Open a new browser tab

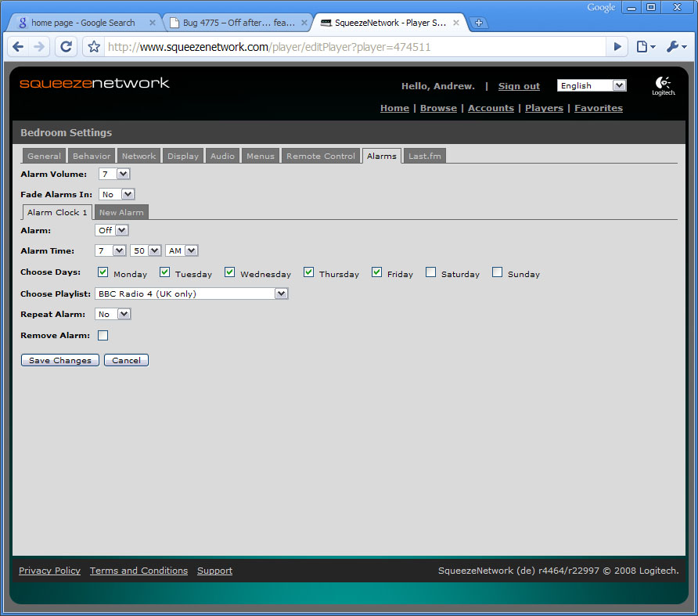pos(479,23)
